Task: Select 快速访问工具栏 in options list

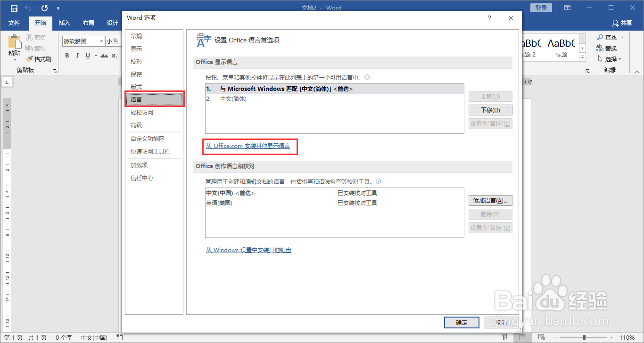Action: tap(154, 152)
